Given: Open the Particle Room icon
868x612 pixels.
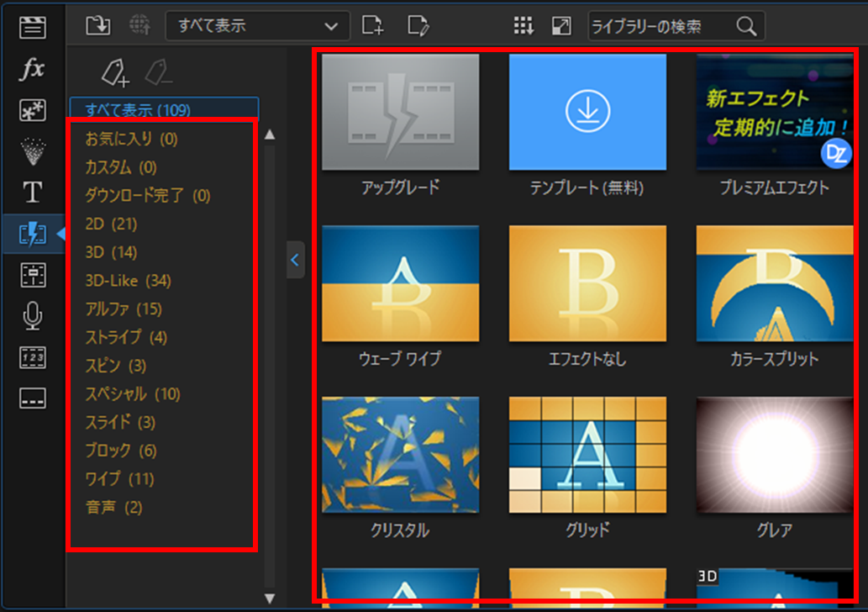Looking at the screenshot, I should 33,151.
